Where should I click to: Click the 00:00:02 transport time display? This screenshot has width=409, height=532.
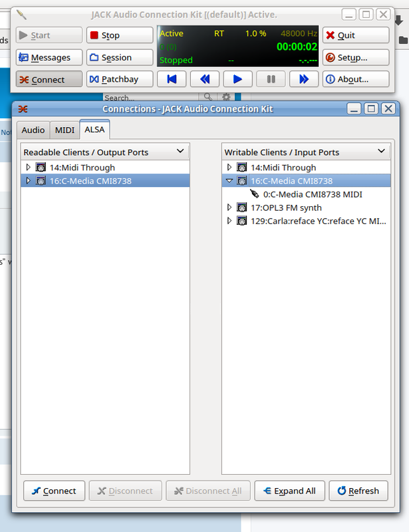coord(297,47)
